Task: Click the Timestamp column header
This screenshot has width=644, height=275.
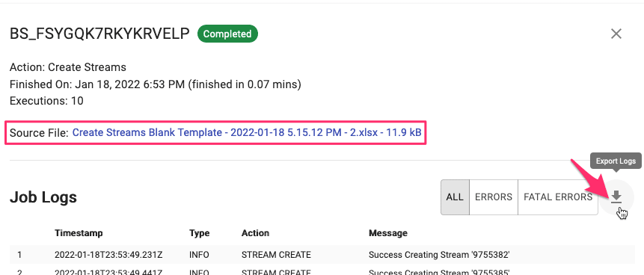Action: (x=79, y=233)
